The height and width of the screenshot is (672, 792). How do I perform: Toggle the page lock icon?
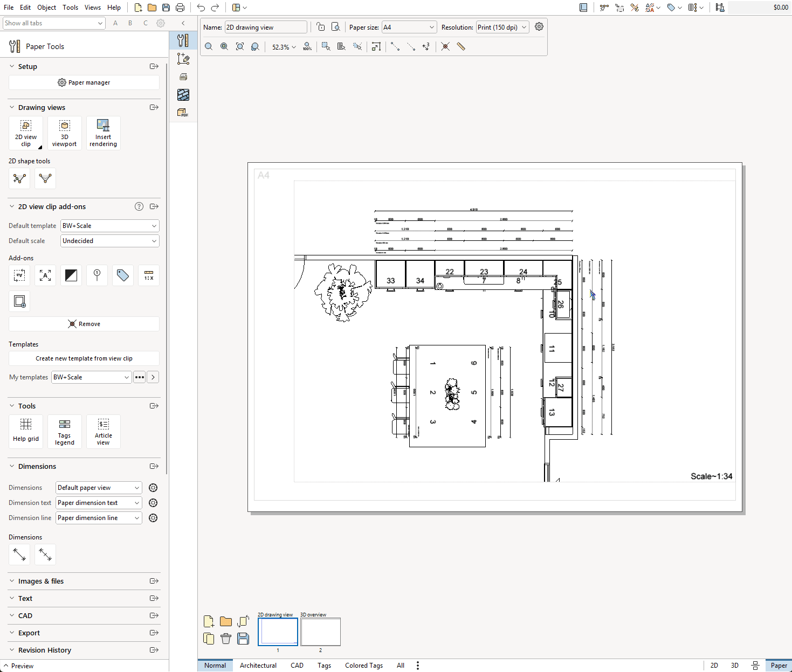pos(321,27)
